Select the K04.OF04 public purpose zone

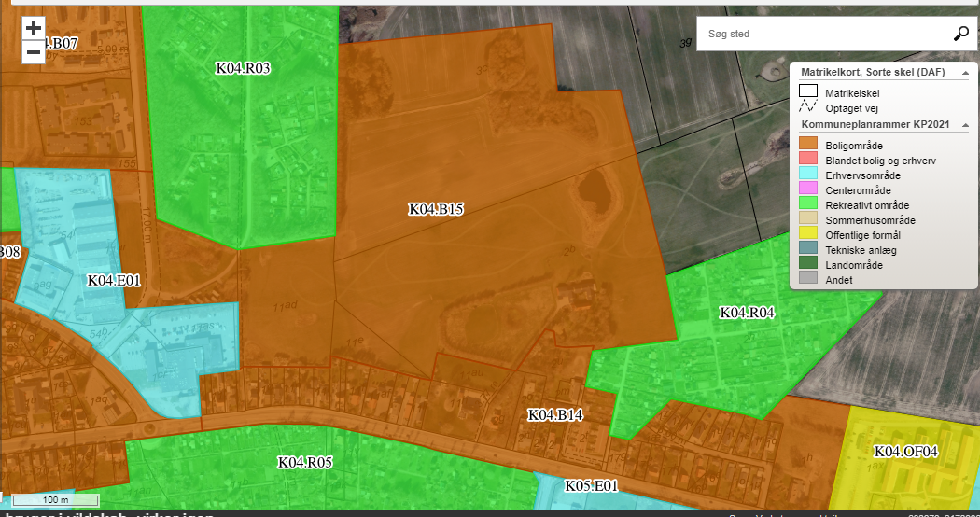tap(905, 452)
